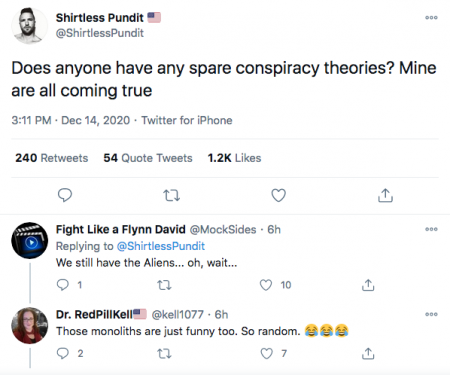View the 54 Quote Tweets

coord(148,158)
